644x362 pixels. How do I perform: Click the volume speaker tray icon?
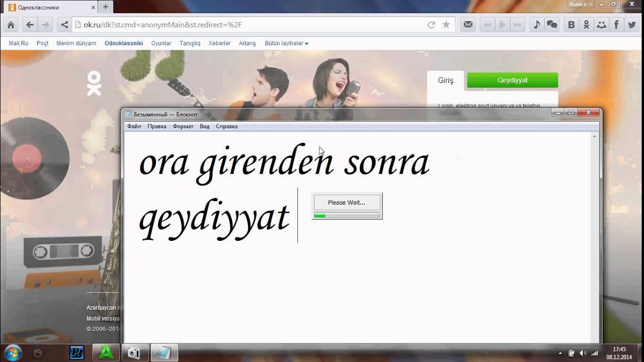coord(583,353)
